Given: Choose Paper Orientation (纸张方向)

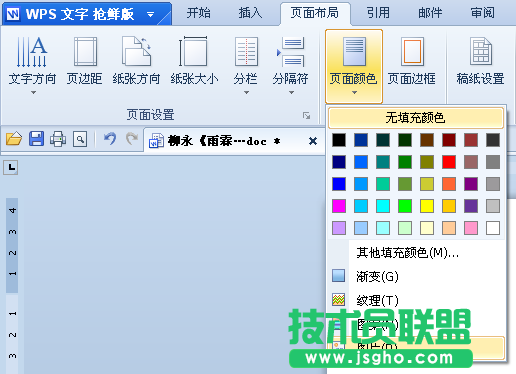Looking at the screenshot, I should [136, 62].
